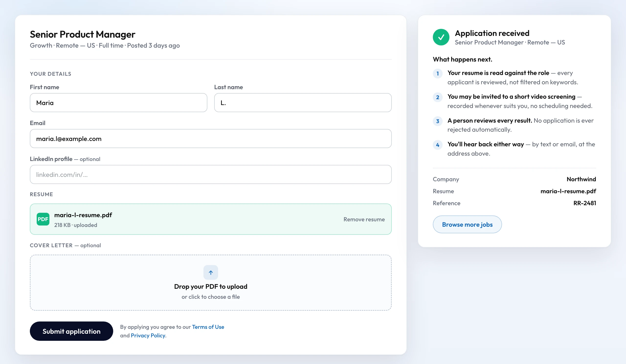Click the step 1 number badge
The width and height of the screenshot is (626, 364).
[x=438, y=74]
